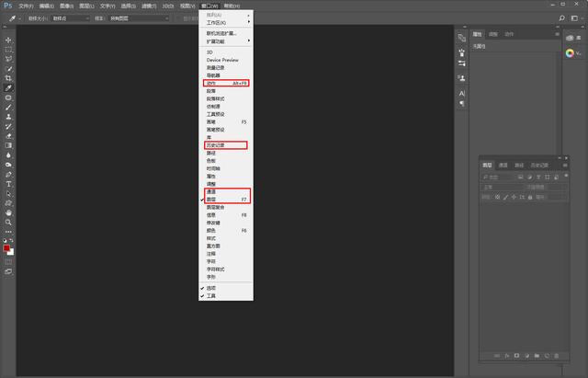Expand the collapsed 库 panel button
Viewport: 588px width, 378px height.
point(573,38)
